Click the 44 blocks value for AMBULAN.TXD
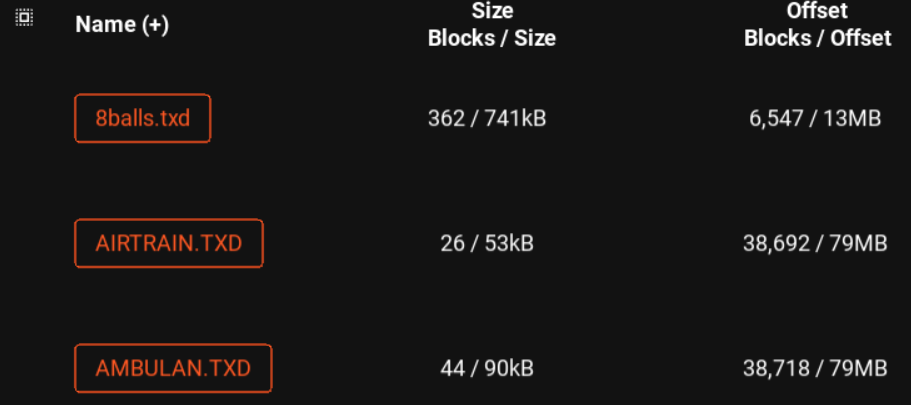Image resolution: width=911 pixels, height=405 pixels. click(x=453, y=368)
